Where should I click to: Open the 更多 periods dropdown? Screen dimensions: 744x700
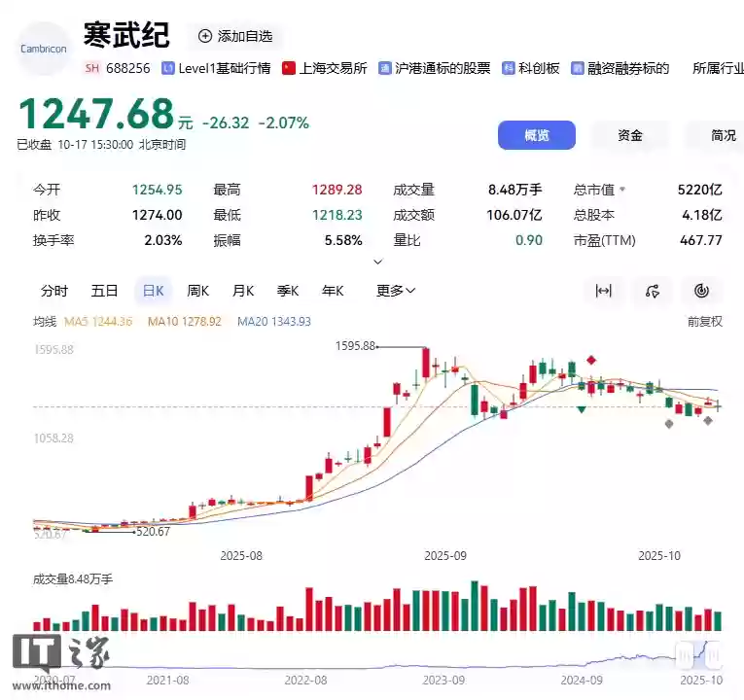396,291
